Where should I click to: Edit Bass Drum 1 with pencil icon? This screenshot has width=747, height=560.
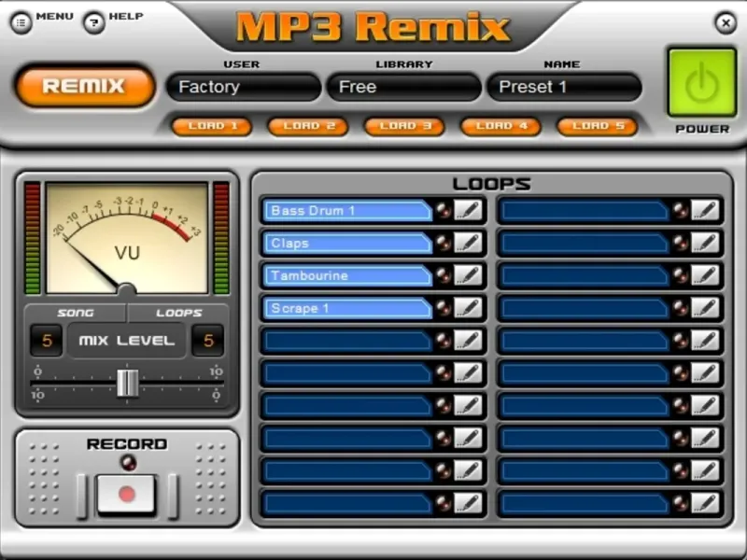point(468,210)
